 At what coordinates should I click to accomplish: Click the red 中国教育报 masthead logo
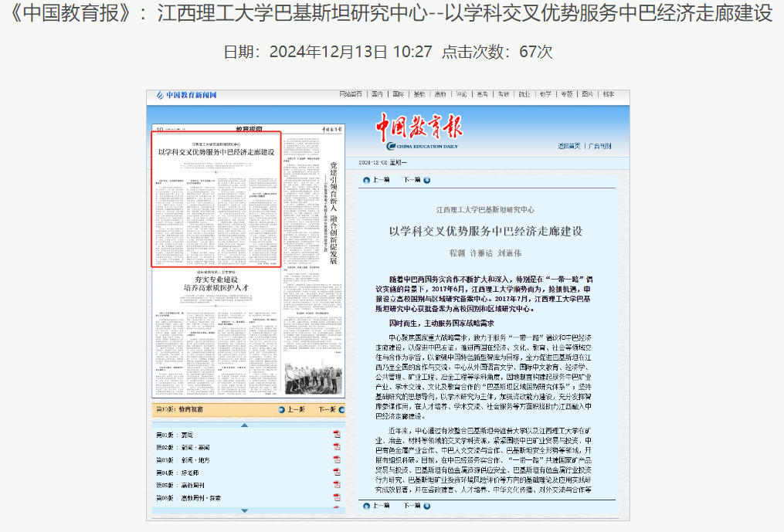[419, 127]
